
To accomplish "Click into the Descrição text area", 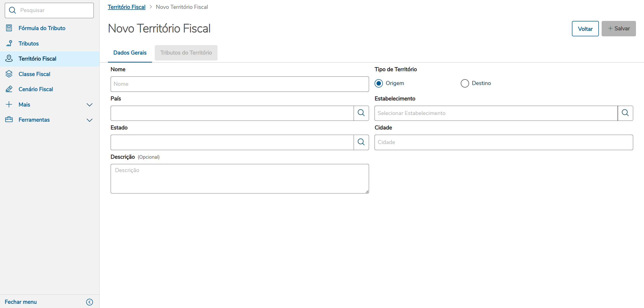I will [239, 179].
